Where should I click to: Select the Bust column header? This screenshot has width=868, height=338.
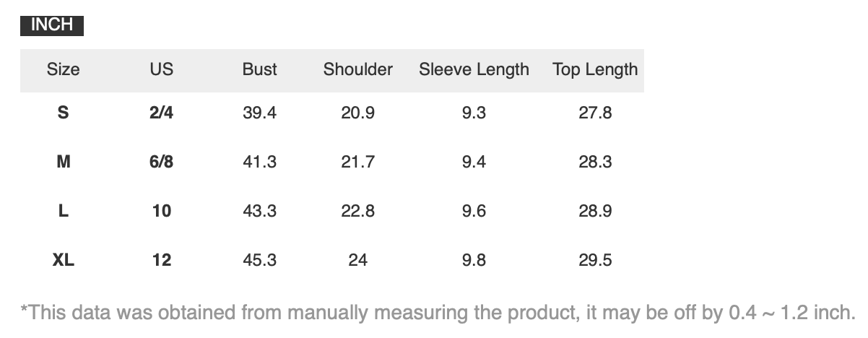pyautogui.click(x=260, y=69)
